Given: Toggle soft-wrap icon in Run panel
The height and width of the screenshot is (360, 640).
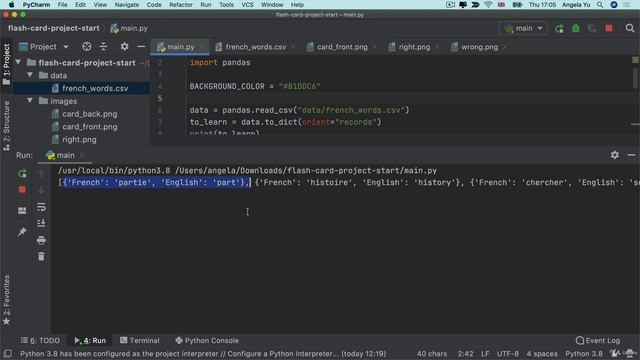Looking at the screenshot, I should click(41, 207).
